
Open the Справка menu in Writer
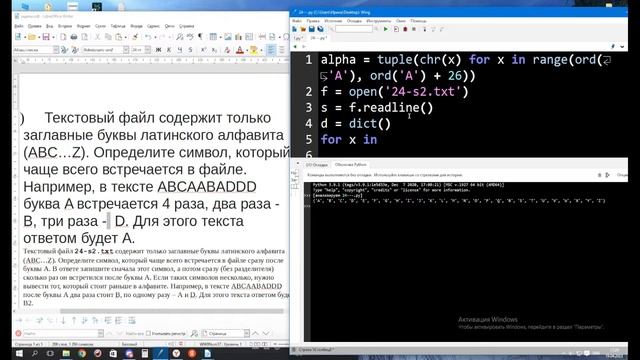(187, 26)
